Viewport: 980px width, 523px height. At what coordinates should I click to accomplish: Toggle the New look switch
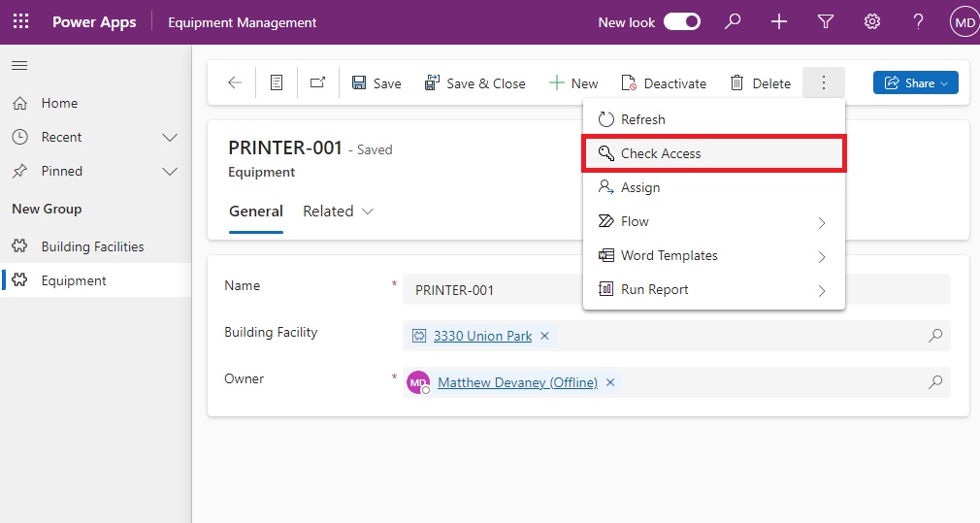point(682,22)
